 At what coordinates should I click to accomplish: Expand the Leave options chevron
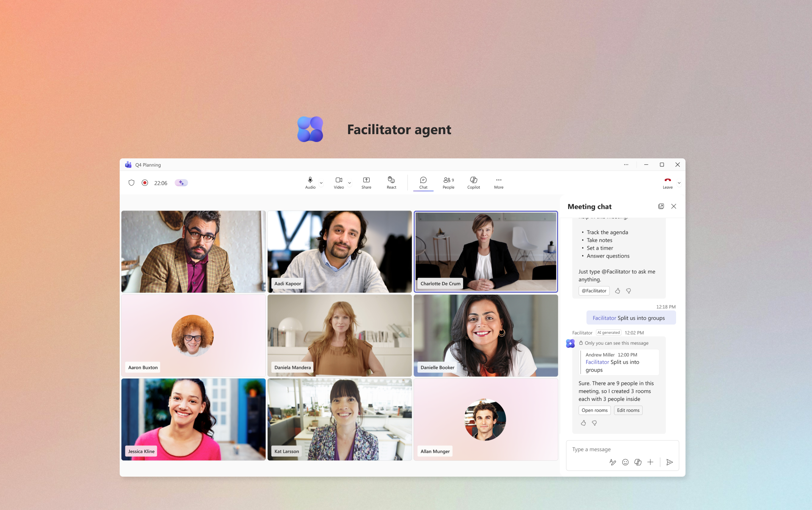tap(679, 183)
